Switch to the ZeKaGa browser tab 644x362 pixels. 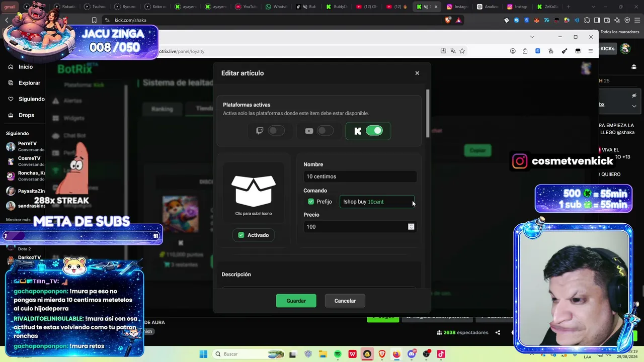coord(547,7)
